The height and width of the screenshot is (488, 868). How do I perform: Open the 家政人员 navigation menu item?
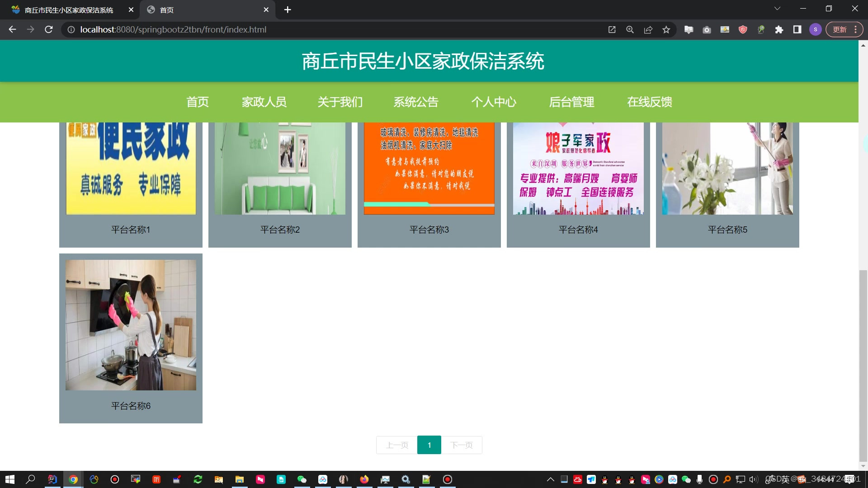264,102
